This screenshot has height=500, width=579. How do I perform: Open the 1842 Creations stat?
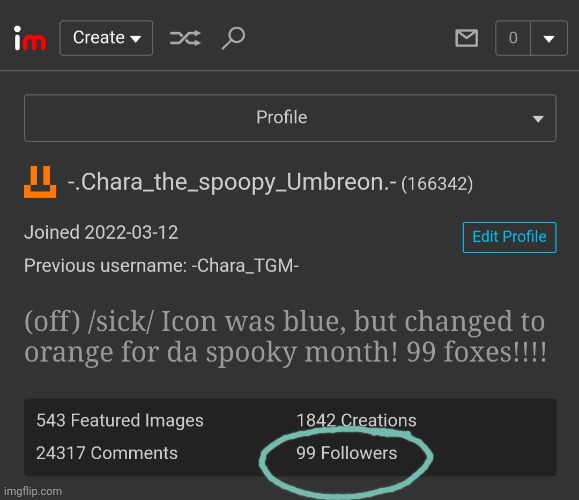click(x=356, y=420)
